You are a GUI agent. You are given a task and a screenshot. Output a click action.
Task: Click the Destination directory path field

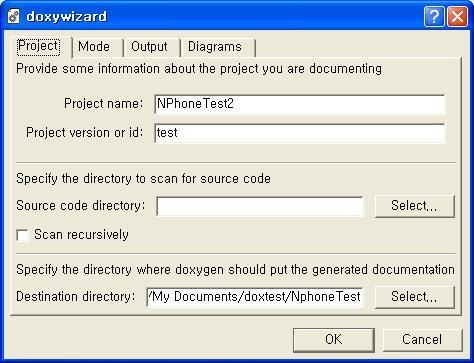click(255, 297)
